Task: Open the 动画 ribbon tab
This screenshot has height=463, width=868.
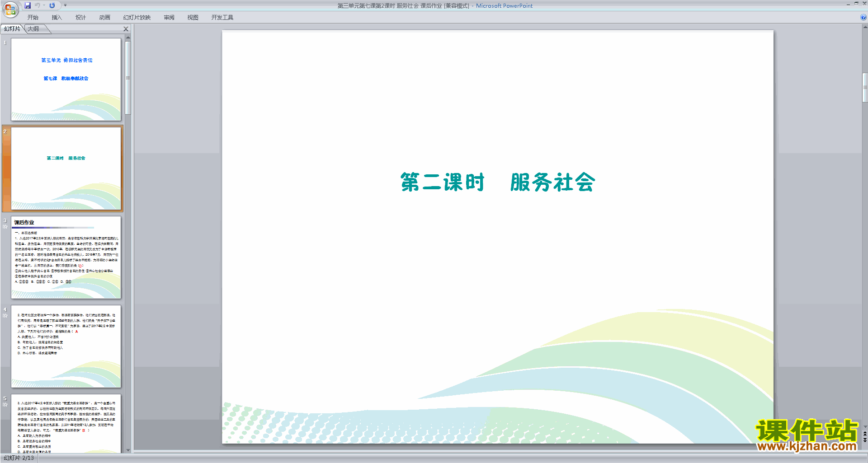Action: 104,18
